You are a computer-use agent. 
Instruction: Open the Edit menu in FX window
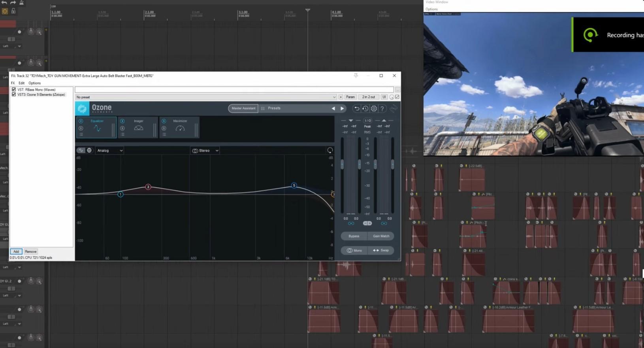(21, 83)
